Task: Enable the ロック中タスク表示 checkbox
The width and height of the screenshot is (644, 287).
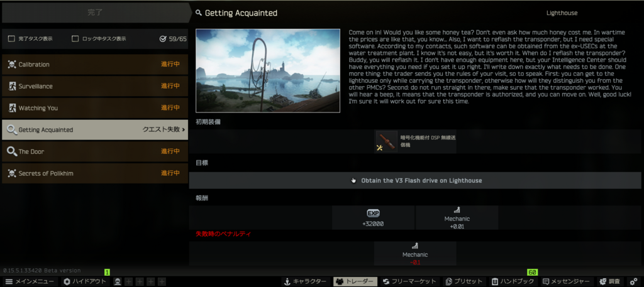Action: click(x=75, y=39)
